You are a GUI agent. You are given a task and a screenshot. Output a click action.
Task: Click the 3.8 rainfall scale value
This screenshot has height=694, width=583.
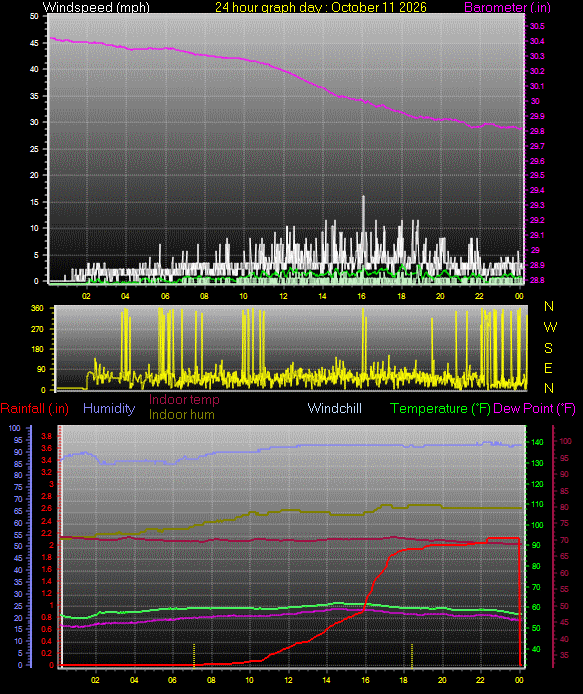[x=46, y=436]
